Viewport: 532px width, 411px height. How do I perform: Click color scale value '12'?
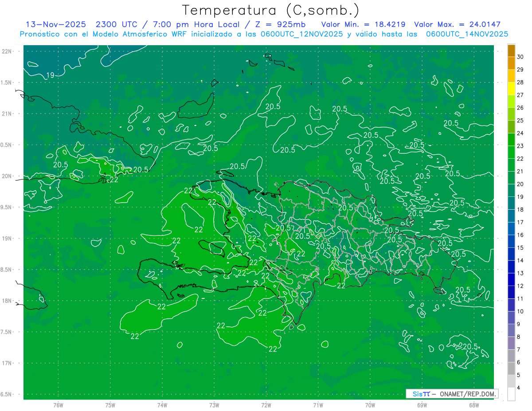[x=520, y=286]
